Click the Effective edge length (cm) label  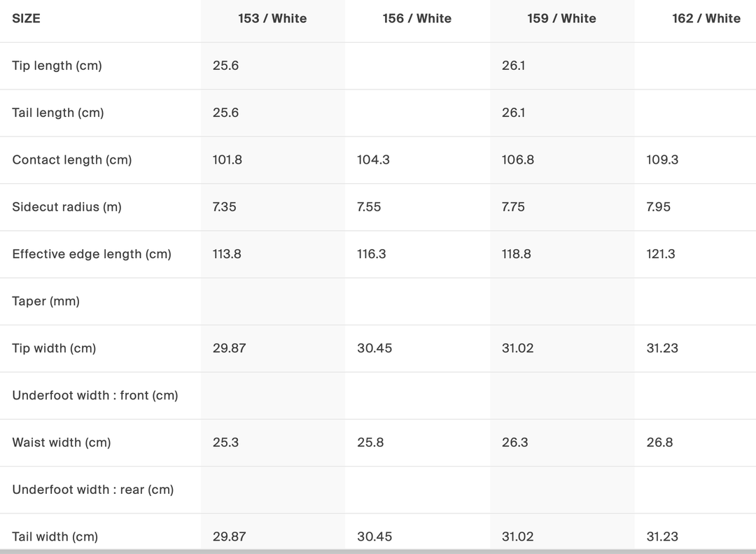point(92,254)
